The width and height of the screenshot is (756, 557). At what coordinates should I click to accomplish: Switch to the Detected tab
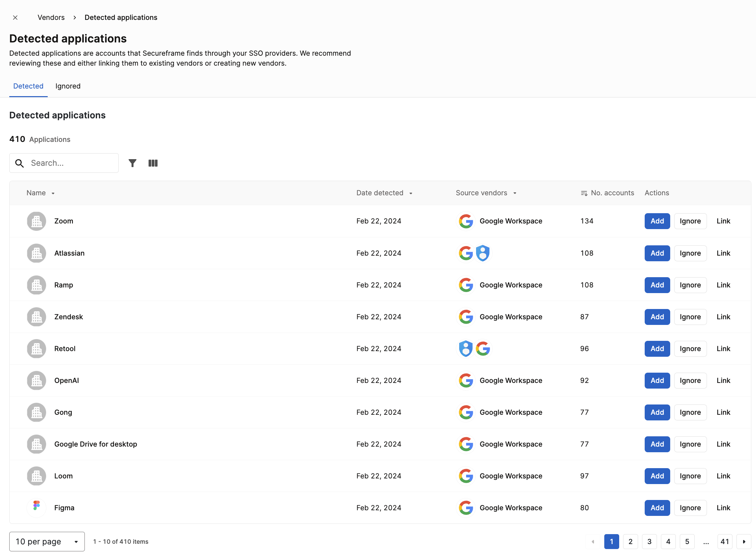(28, 86)
